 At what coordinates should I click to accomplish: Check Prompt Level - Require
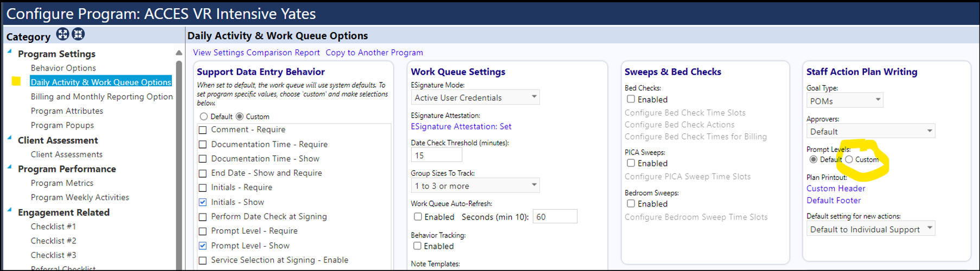[203, 231]
